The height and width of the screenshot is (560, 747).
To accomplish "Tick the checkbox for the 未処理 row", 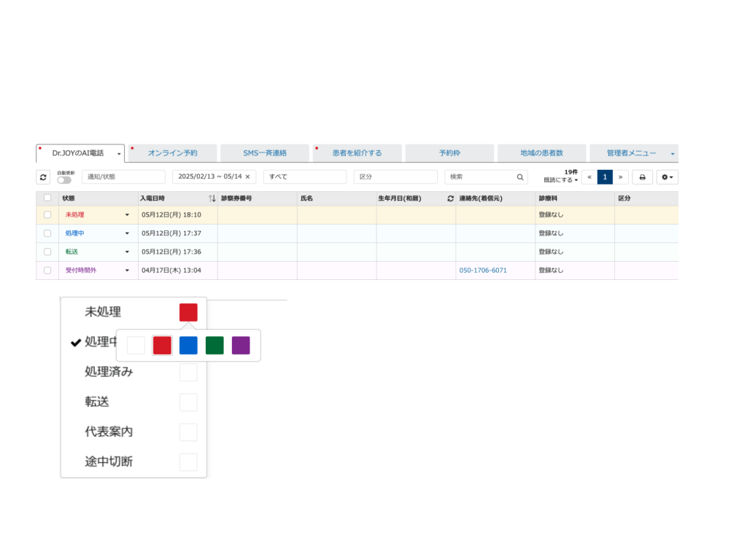I will pyautogui.click(x=47, y=215).
